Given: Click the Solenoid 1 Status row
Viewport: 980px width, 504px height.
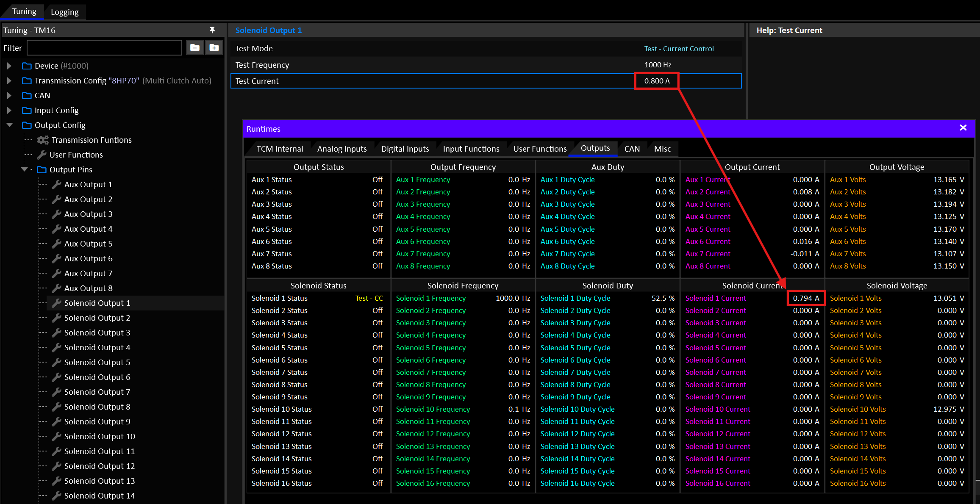Looking at the screenshot, I should point(318,298).
